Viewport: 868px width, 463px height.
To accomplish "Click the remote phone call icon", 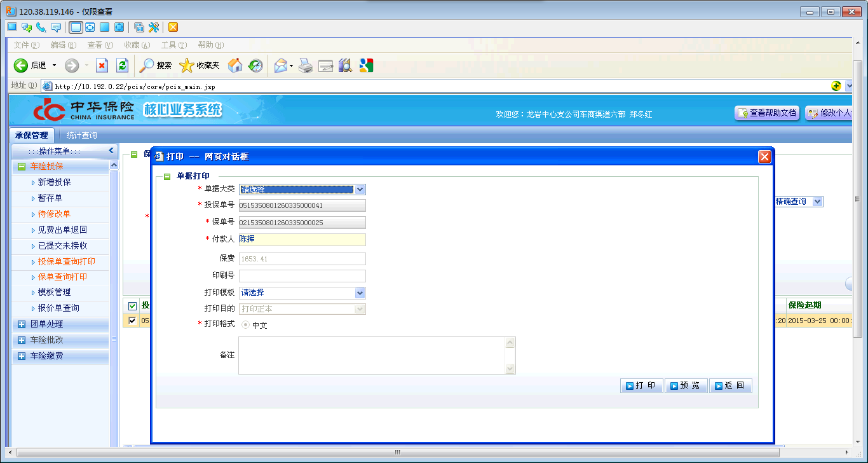I will click(41, 27).
